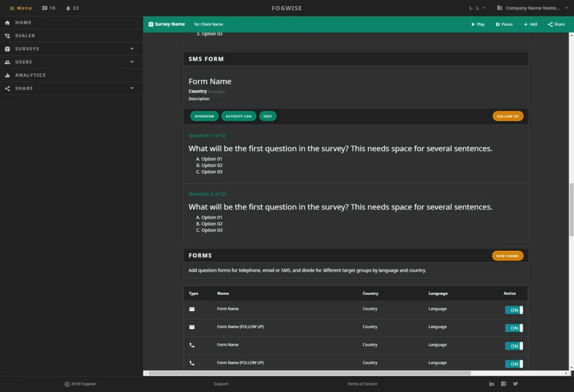Click the Add plus icon in the toolbar
574x392 pixels.
(526, 25)
